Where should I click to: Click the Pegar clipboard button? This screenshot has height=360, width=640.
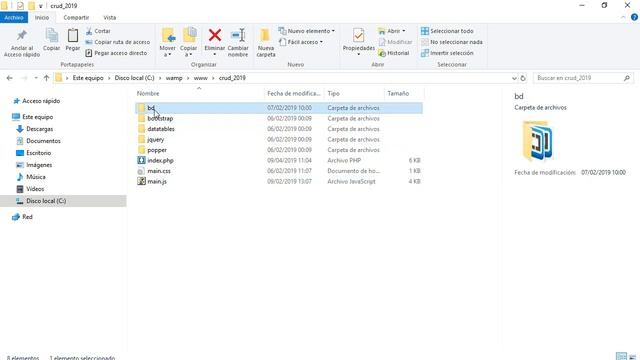73,40
